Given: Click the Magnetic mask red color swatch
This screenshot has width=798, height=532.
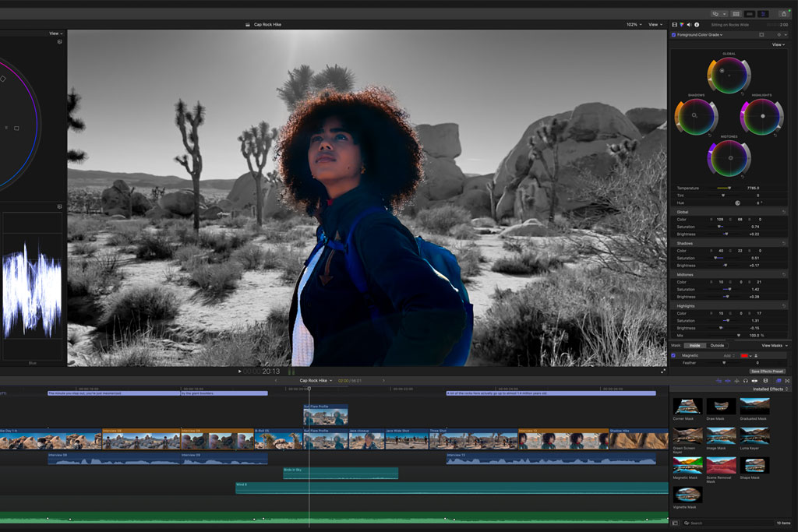Looking at the screenshot, I should (x=744, y=355).
